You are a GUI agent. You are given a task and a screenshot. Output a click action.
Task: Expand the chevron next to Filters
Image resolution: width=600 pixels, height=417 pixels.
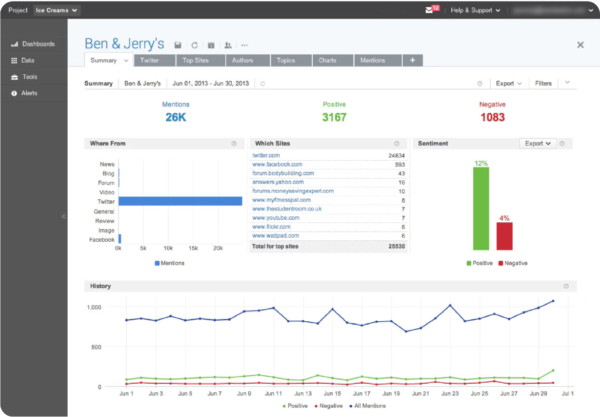(567, 83)
